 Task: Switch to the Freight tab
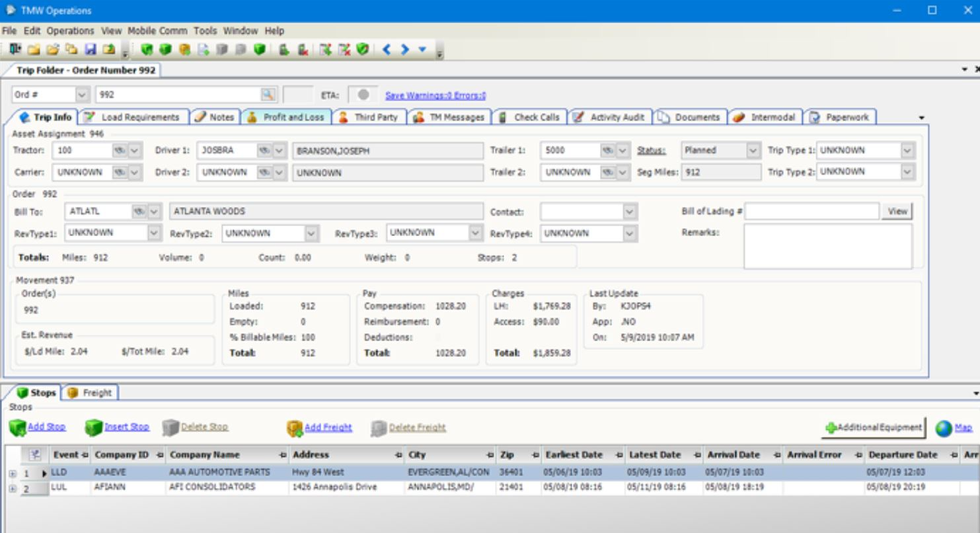(90, 393)
